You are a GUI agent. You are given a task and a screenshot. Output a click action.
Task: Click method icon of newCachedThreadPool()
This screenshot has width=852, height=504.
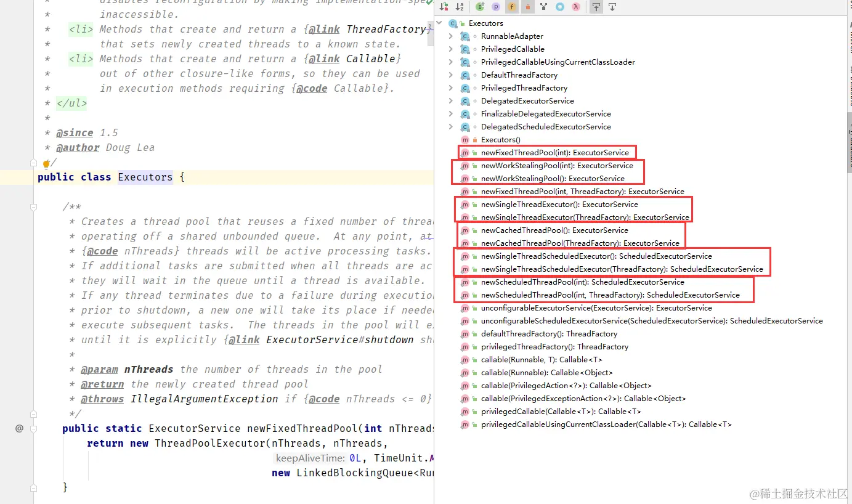465,230
